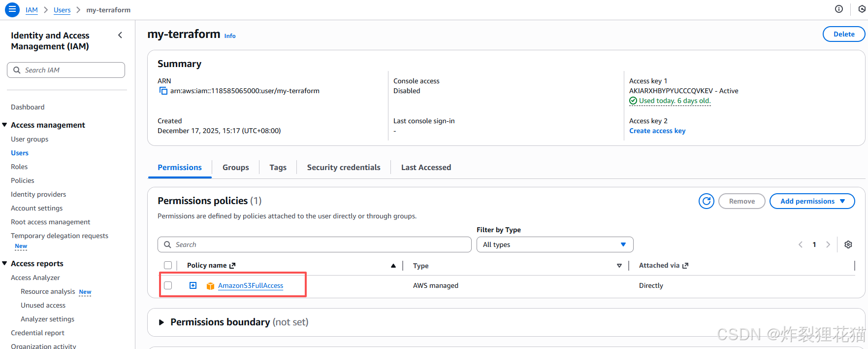Image resolution: width=868 pixels, height=349 pixels.
Task: Open the Last Accessed tab
Action: click(426, 168)
